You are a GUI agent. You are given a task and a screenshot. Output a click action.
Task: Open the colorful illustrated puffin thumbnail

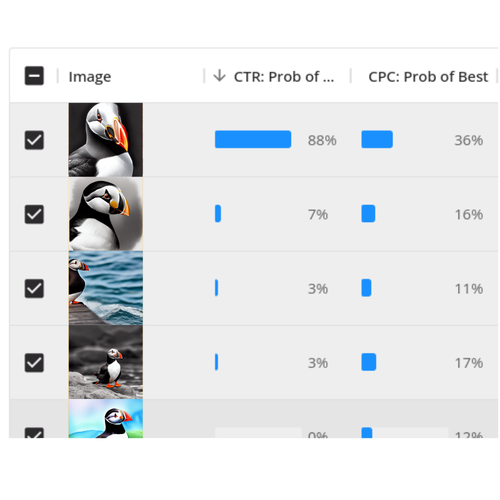[106, 419]
